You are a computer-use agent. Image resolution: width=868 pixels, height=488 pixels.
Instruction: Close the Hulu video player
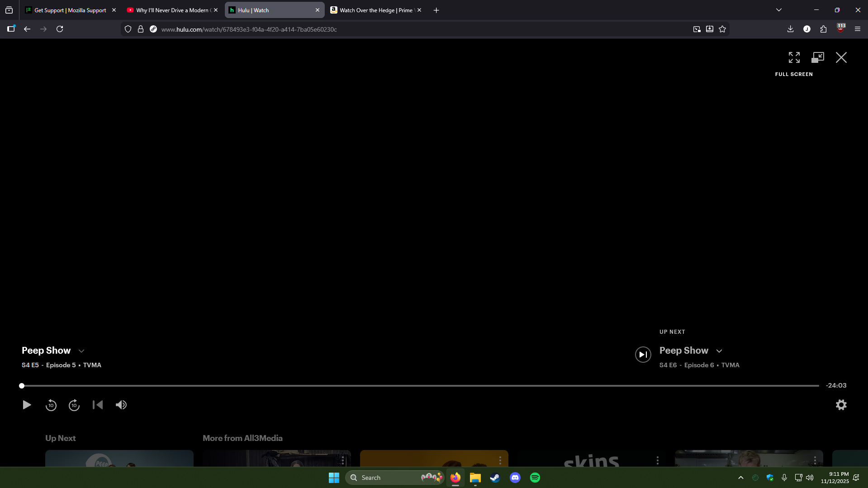click(841, 57)
